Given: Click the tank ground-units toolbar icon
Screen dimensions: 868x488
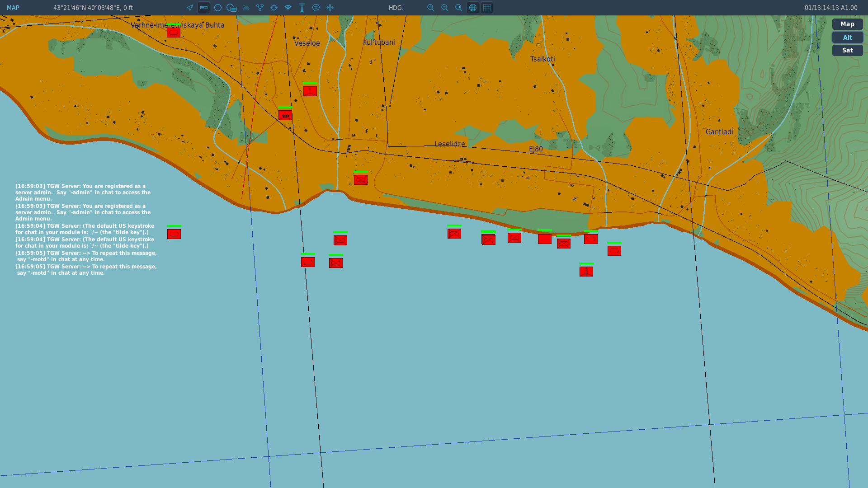Looking at the screenshot, I should 246,8.
